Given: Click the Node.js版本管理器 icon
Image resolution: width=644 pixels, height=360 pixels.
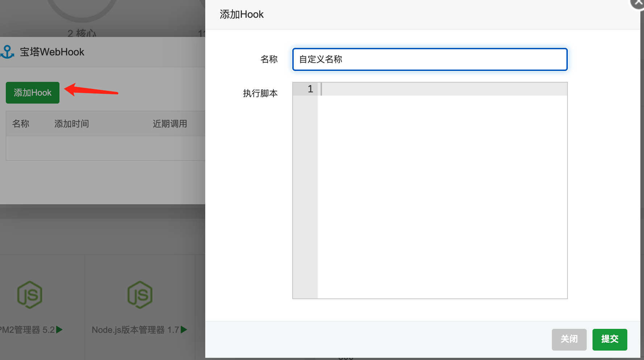Looking at the screenshot, I should pyautogui.click(x=140, y=295).
